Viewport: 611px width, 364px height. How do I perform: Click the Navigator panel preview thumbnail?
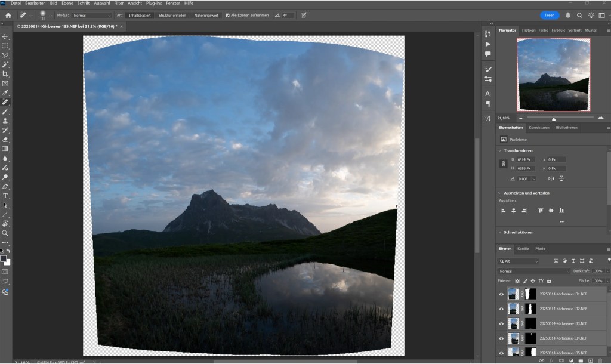(553, 75)
